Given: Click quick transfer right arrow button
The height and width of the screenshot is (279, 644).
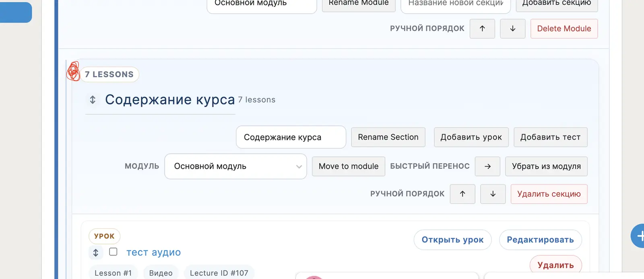Looking at the screenshot, I should pyautogui.click(x=487, y=166).
